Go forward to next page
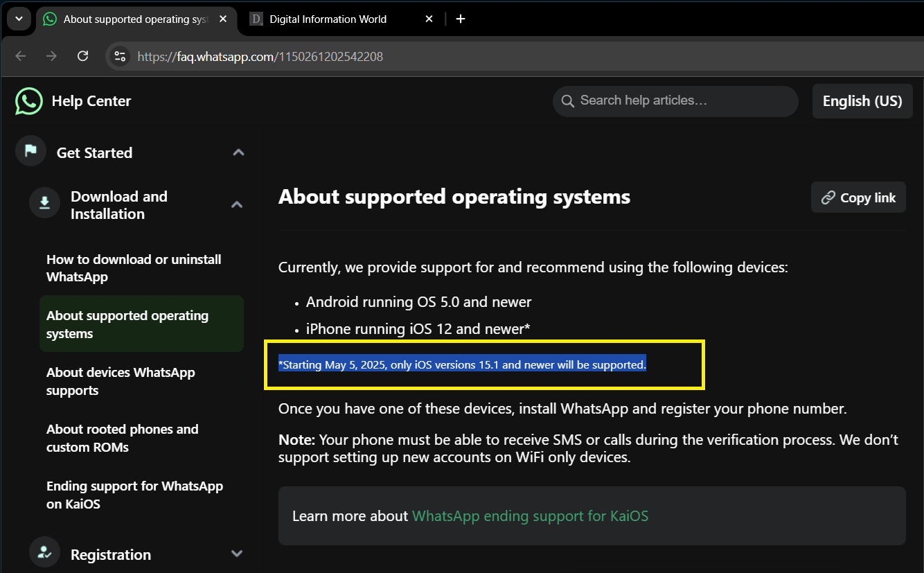 pos(51,56)
